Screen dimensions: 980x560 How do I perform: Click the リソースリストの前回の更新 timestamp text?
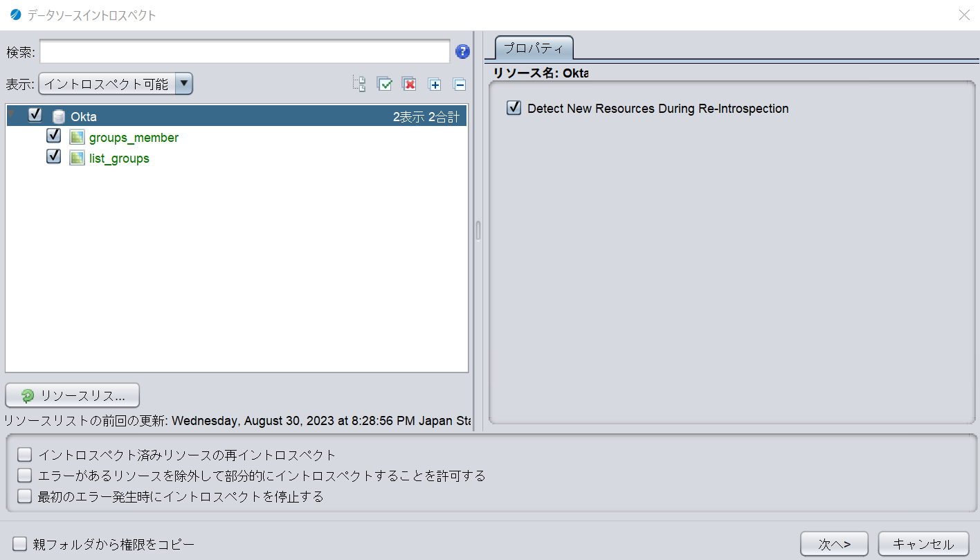237,420
